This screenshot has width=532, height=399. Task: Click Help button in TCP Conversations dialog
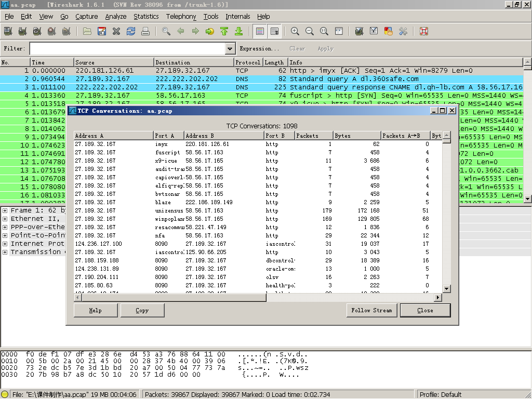click(96, 311)
